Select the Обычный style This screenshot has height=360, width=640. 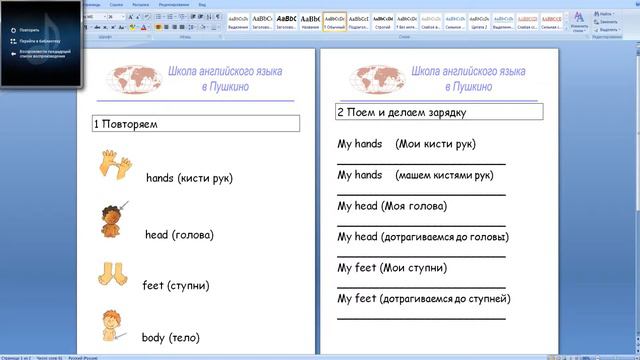click(335, 22)
